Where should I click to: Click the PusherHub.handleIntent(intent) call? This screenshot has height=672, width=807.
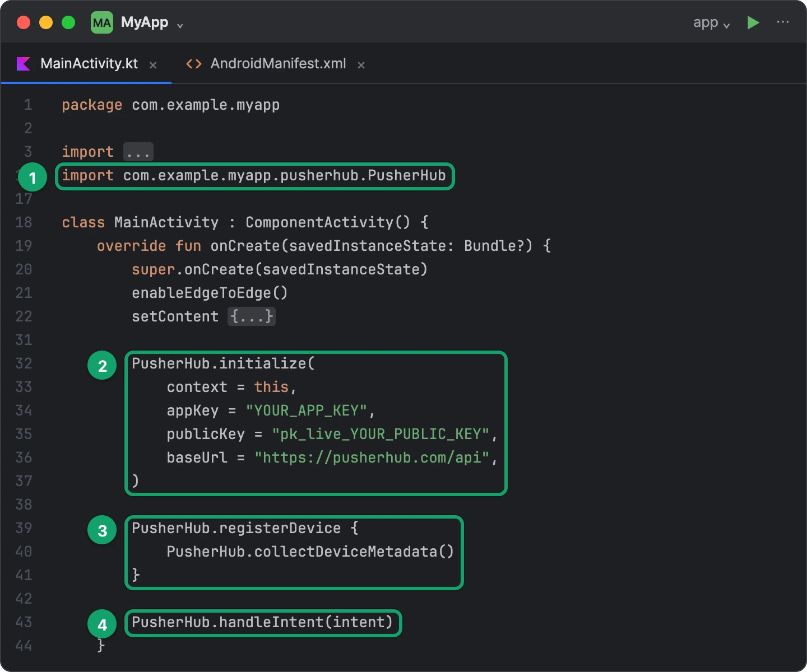click(262, 622)
